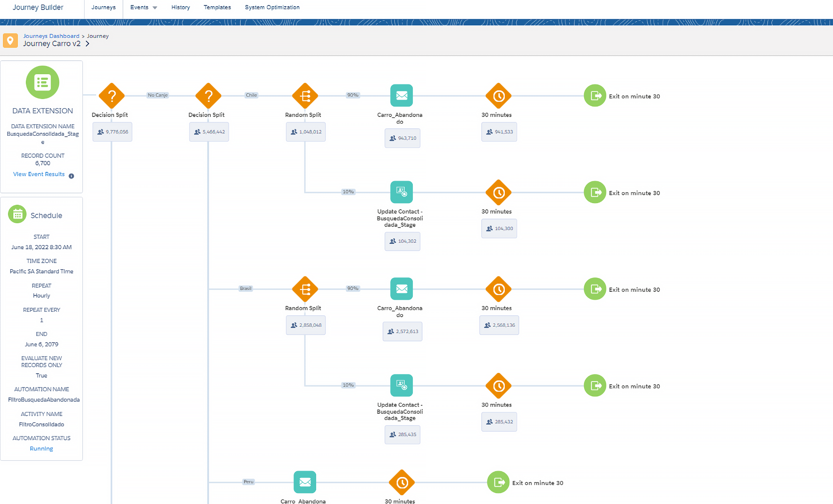Image resolution: width=833 pixels, height=504 pixels.
Task: Select the Chile Random Split icon
Action: click(305, 96)
